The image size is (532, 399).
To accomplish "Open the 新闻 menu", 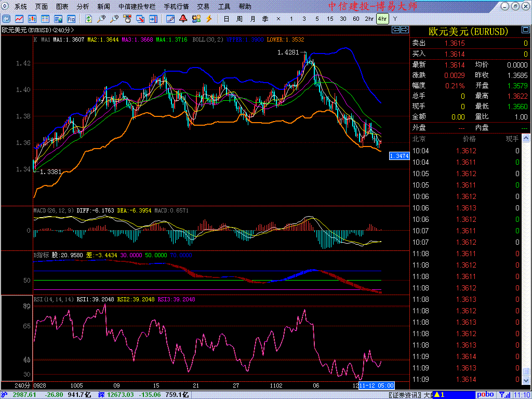I will [103, 6].
